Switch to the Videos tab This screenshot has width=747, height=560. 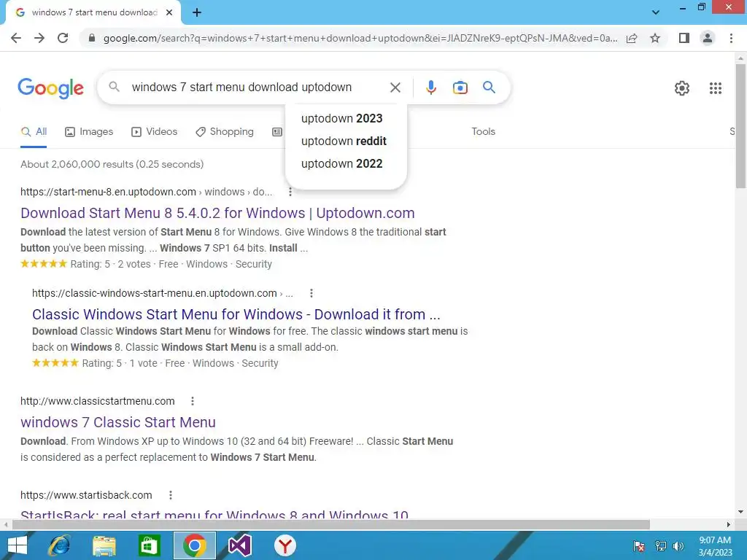point(155,131)
